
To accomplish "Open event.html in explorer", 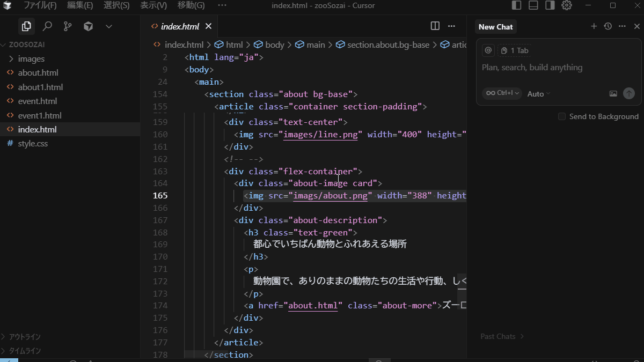I will [x=70, y=101].
